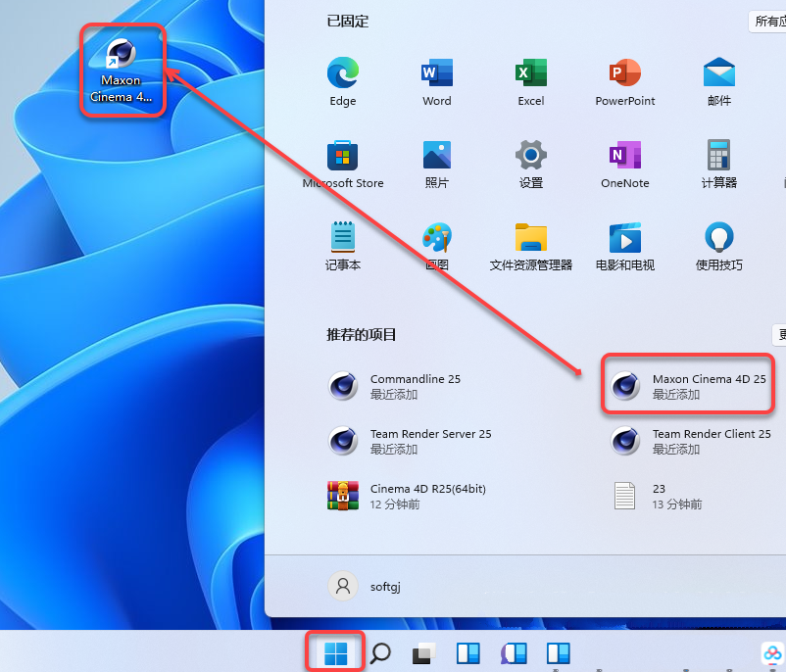Open 设置 settings gear

click(x=531, y=164)
